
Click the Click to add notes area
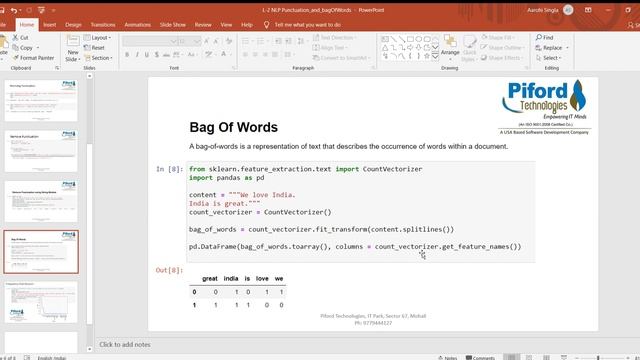(124, 344)
